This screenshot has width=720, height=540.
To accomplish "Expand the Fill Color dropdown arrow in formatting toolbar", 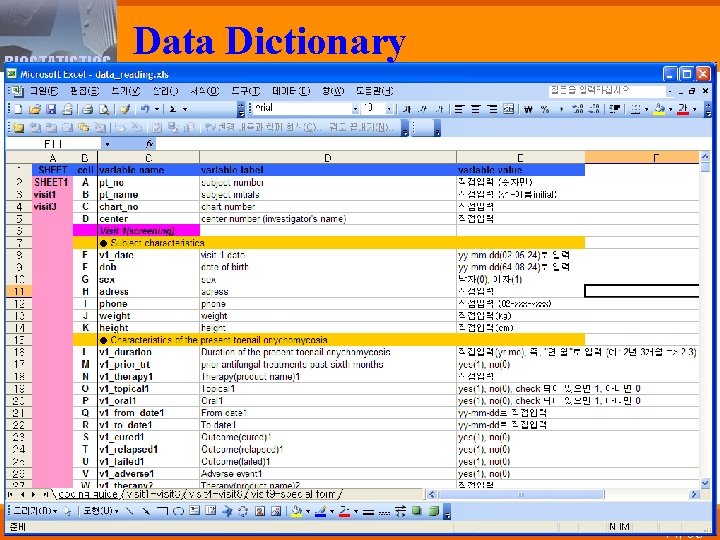I will coord(670,109).
